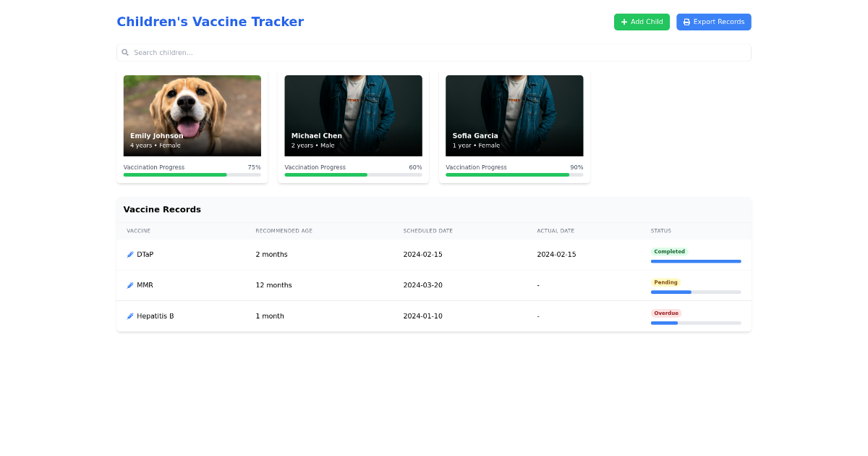Click the Scheduled Date column header
868x456 pixels.
click(x=427, y=230)
